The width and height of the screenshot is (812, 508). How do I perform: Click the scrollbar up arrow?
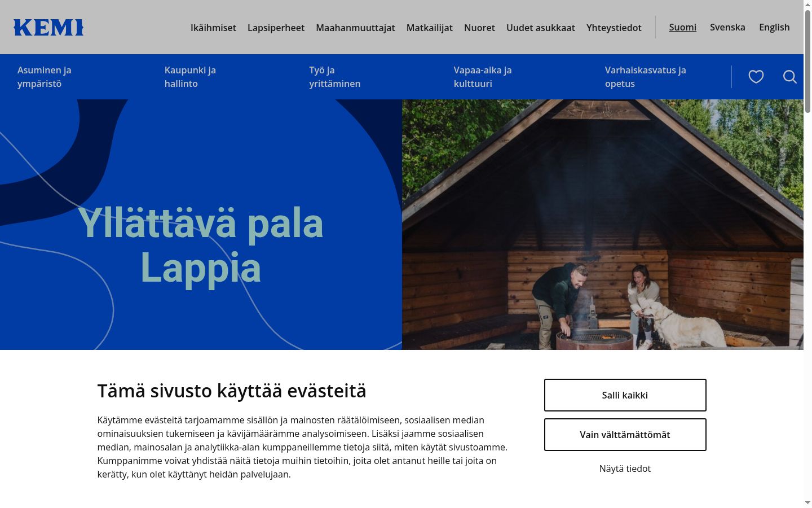(807, 5)
